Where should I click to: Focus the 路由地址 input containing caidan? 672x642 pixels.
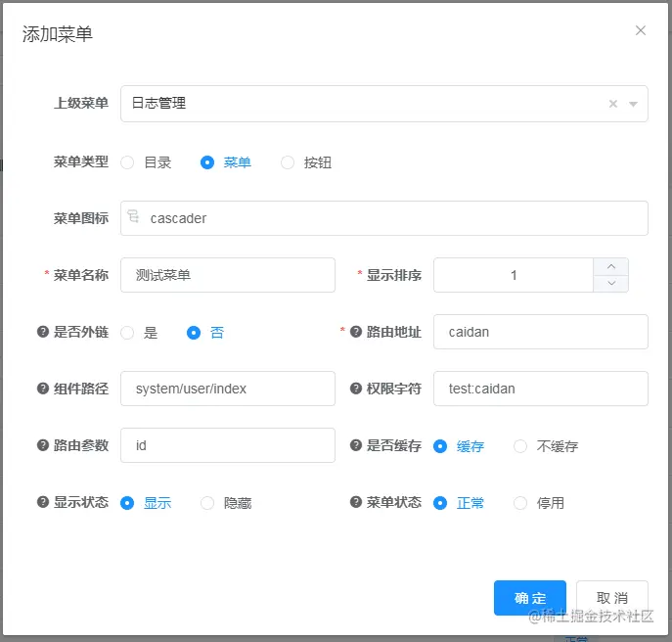540,332
